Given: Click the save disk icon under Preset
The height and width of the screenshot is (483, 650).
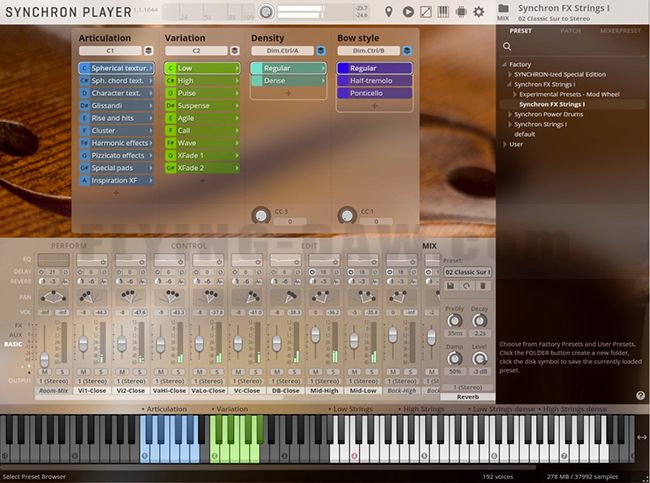Looking at the screenshot, I should point(451,286).
